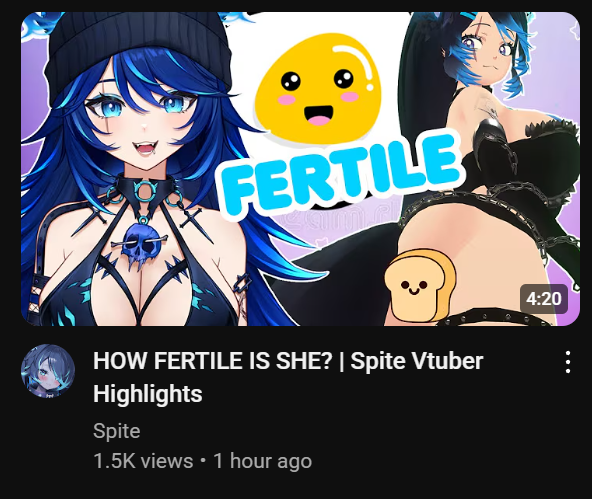This screenshot has width=592, height=499.
Task: Click the smiling bread slice sticker
Action: tap(419, 287)
